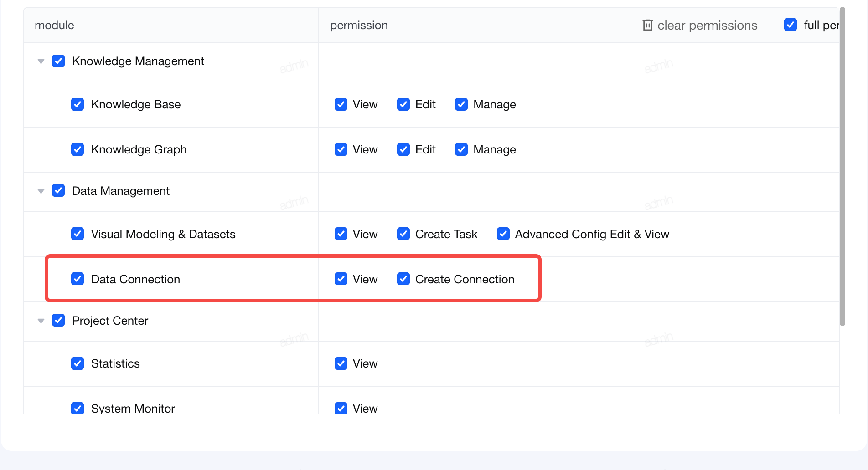The image size is (868, 470).
Task: Toggle Edit permission for Knowledge Base
Action: 403,104
